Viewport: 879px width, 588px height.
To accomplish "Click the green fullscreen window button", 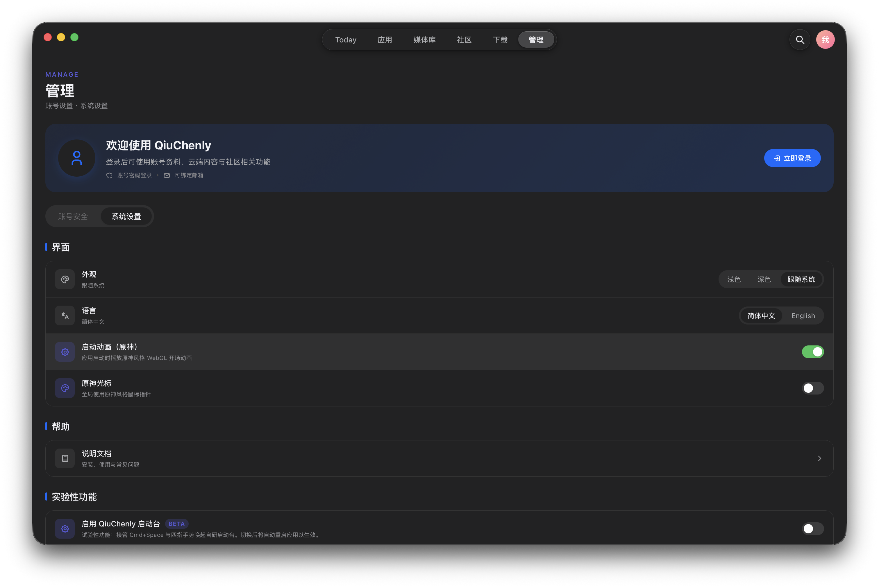I will tap(74, 37).
